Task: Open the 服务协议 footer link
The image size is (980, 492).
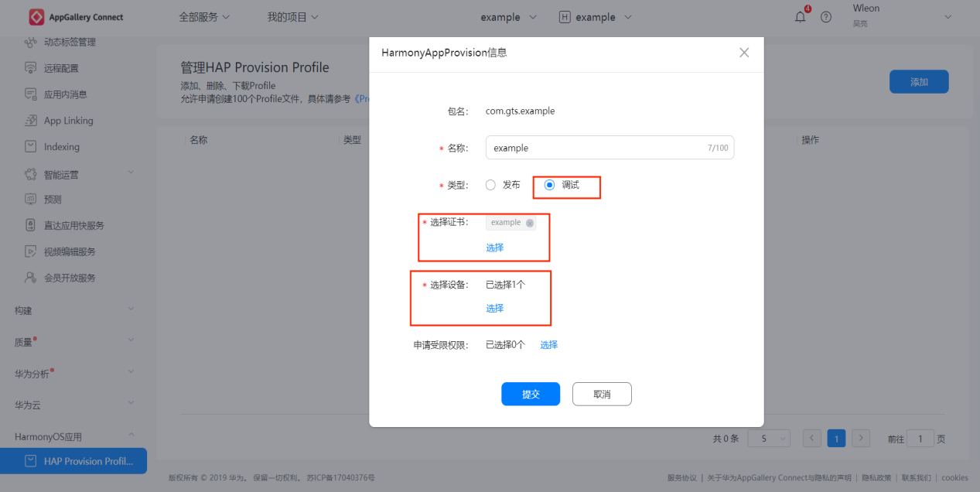Action: [682, 478]
